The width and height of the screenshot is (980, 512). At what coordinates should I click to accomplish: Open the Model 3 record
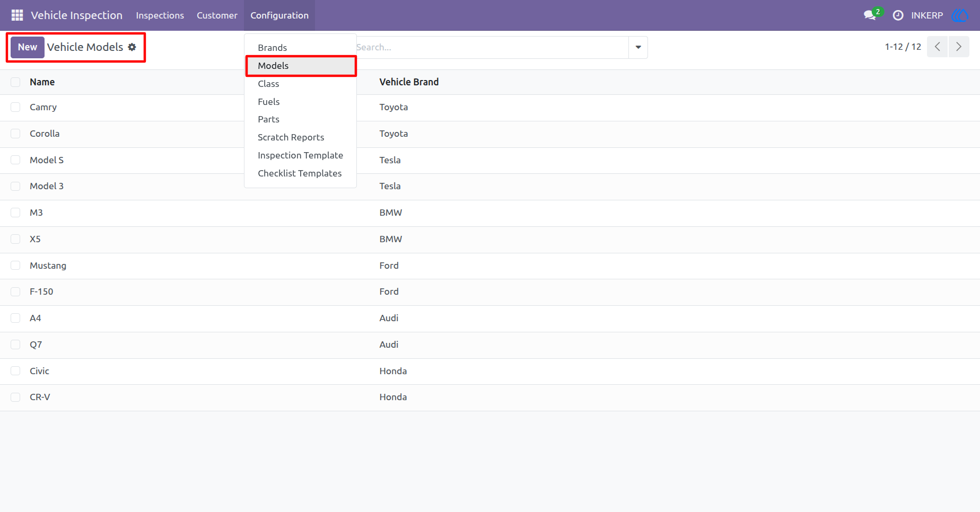47,186
